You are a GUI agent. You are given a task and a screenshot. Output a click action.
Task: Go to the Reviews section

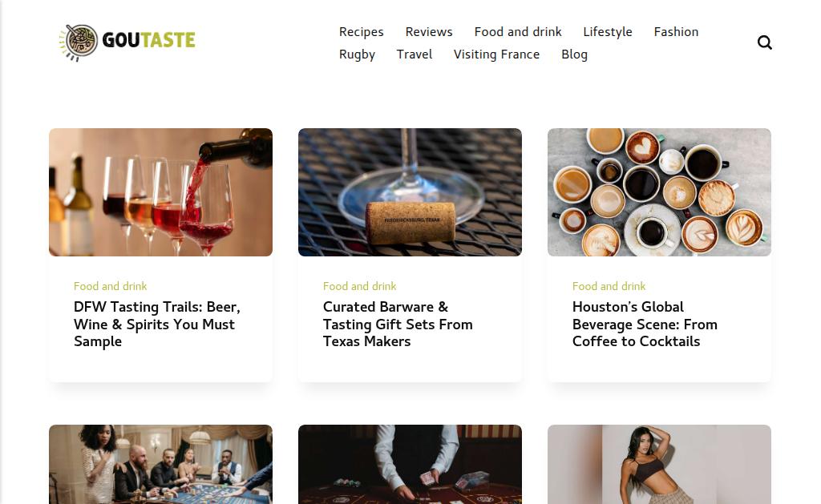click(x=429, y=32)
